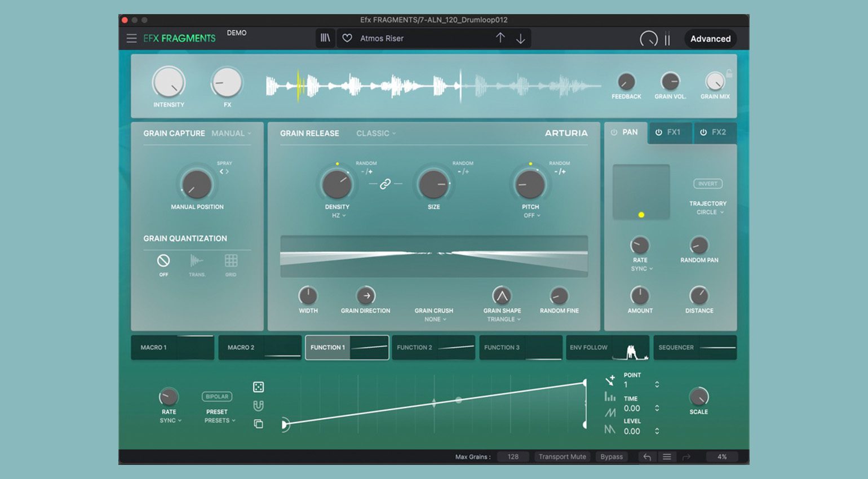This screenshot has width=868, height=479.
Task: Toggle Pitch random -/+ switch
Action: pyautogui.click(x=560, y=171)
